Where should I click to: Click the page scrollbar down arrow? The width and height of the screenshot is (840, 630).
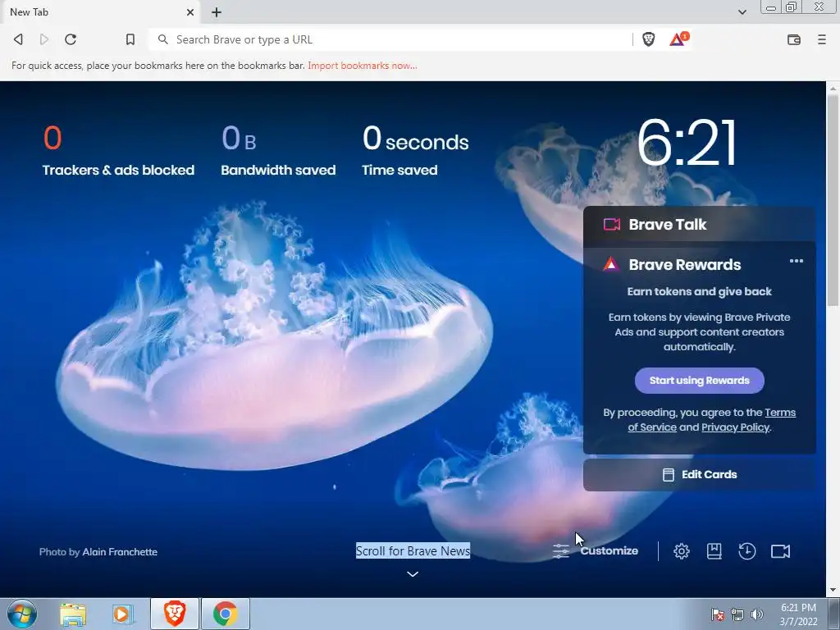(x=833, y=590)
